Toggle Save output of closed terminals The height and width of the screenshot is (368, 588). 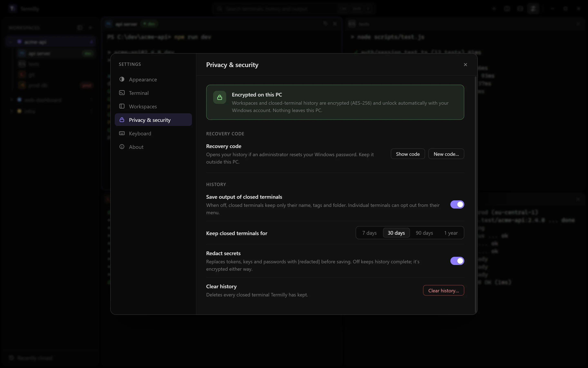click(457, 204)
